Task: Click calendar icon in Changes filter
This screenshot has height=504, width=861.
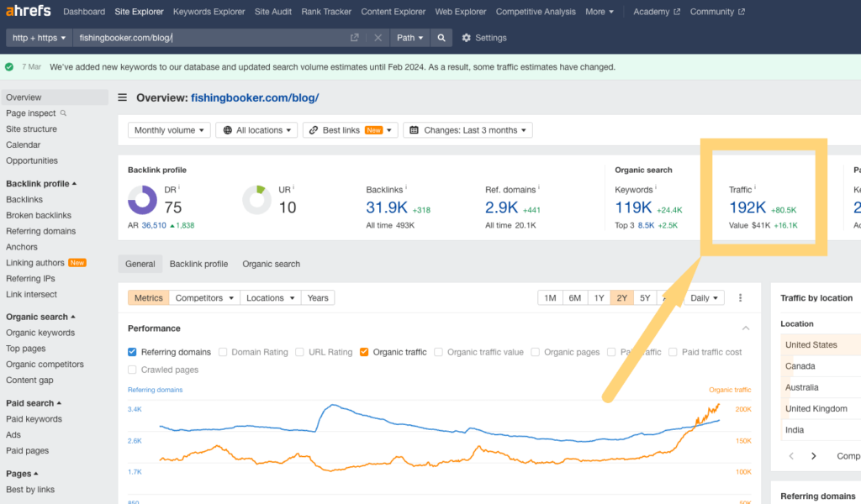Action: [414, 130]
